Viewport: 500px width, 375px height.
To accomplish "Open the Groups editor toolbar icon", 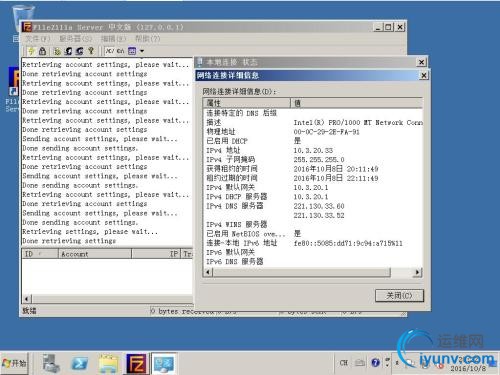I will pyautogui.click(x=79, y=51).
